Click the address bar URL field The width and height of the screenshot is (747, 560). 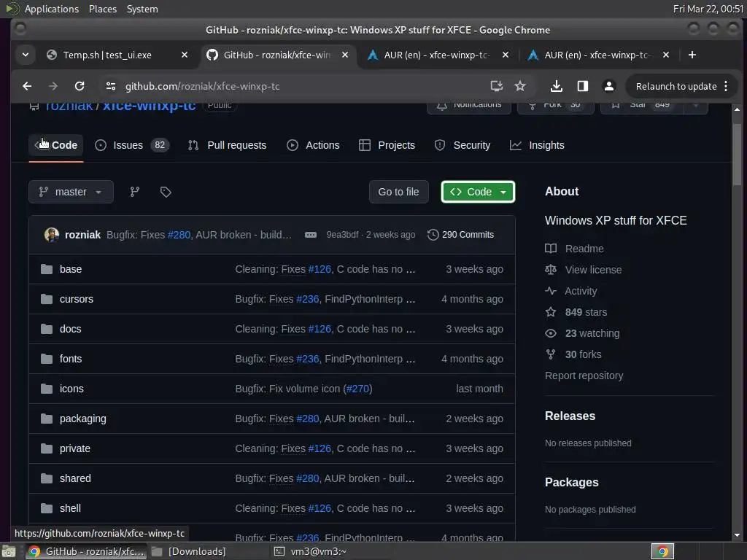(295, 86)
